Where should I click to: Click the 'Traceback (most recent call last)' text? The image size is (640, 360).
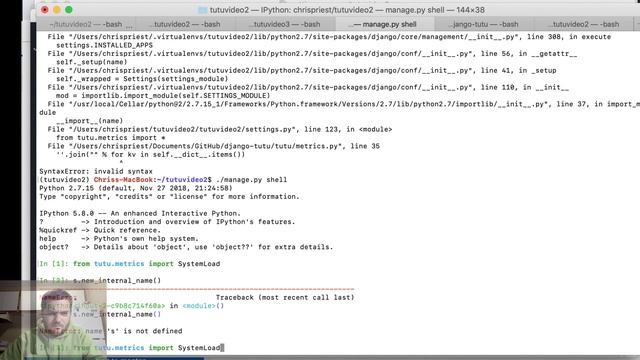[x=285, y=297]
